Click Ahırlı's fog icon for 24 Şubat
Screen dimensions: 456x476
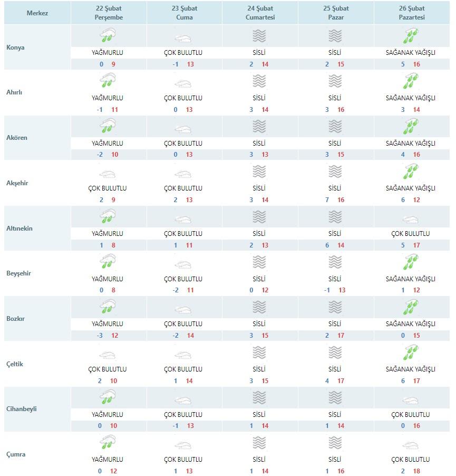259,81
